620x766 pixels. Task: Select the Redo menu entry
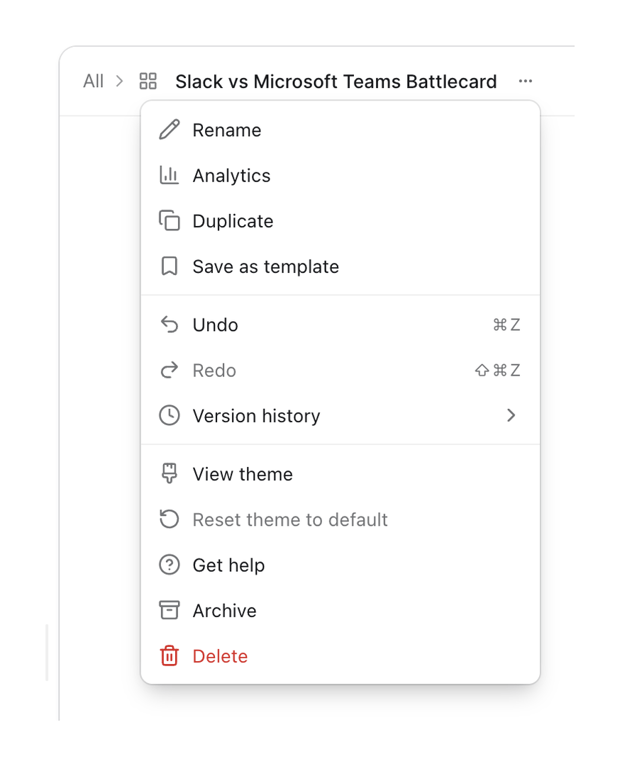tap(340, 370)
